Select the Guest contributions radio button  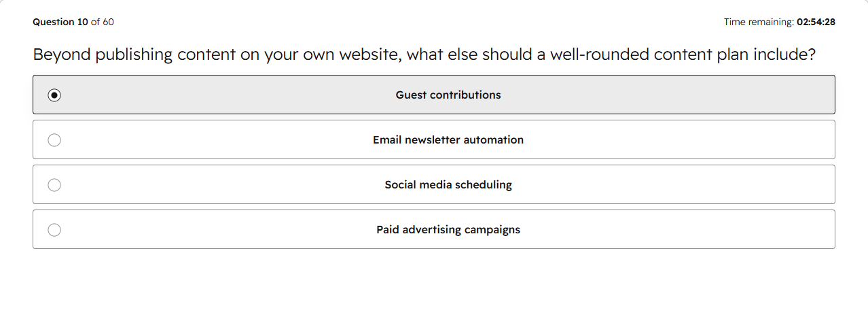54,95
